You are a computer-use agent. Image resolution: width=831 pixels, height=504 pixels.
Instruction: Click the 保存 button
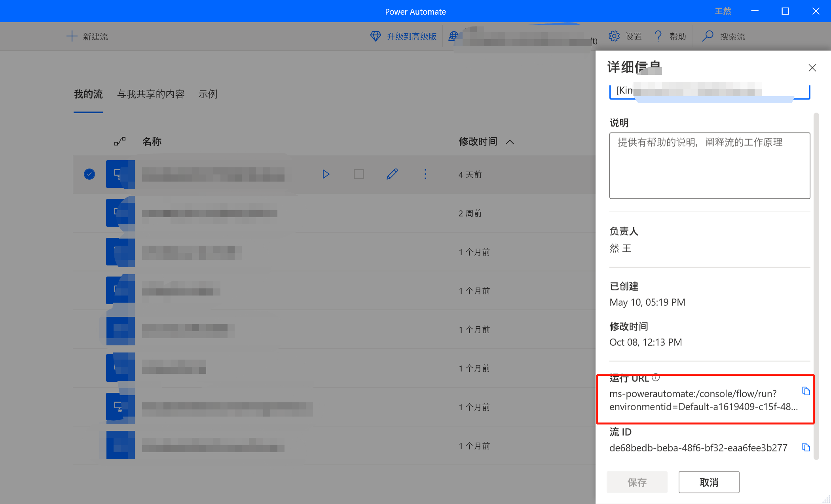click(637, 482)
